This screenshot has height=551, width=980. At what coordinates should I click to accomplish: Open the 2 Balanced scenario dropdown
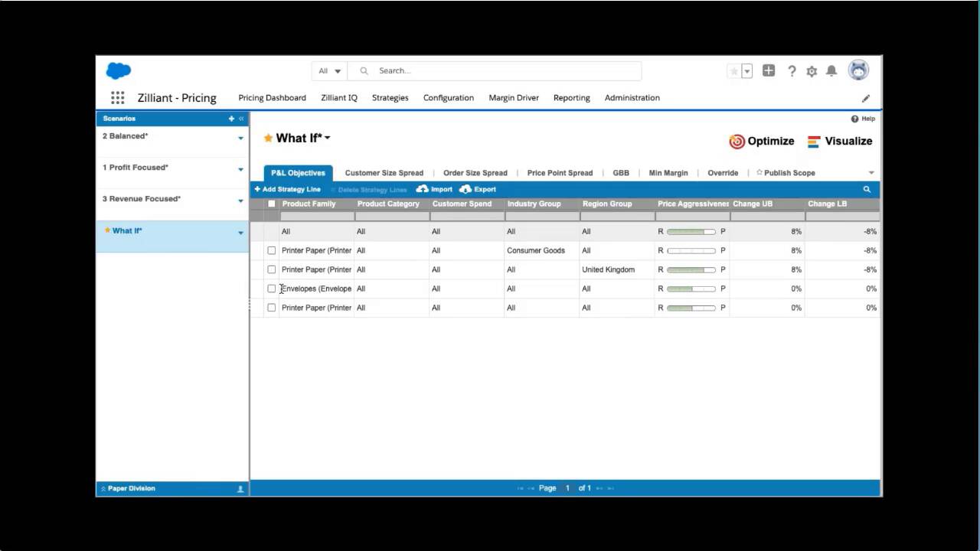[x=240, y=139]
